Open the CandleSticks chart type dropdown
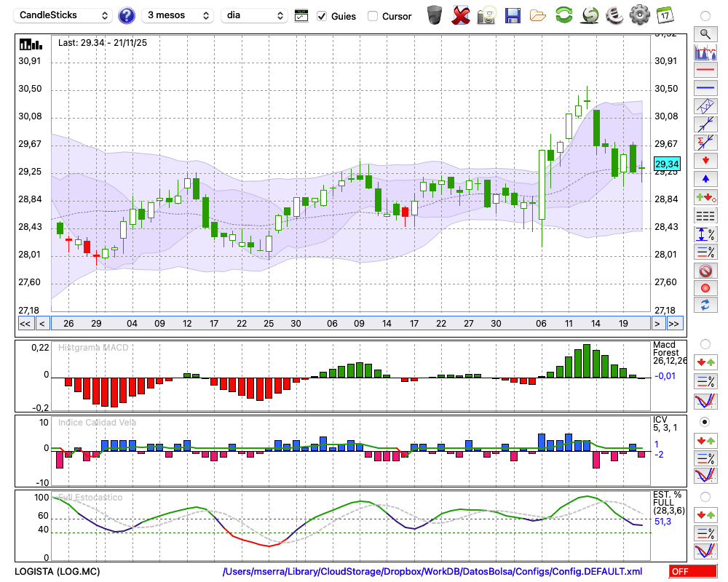The height and width of the screenshot is (582, 728). pos(64,15)
